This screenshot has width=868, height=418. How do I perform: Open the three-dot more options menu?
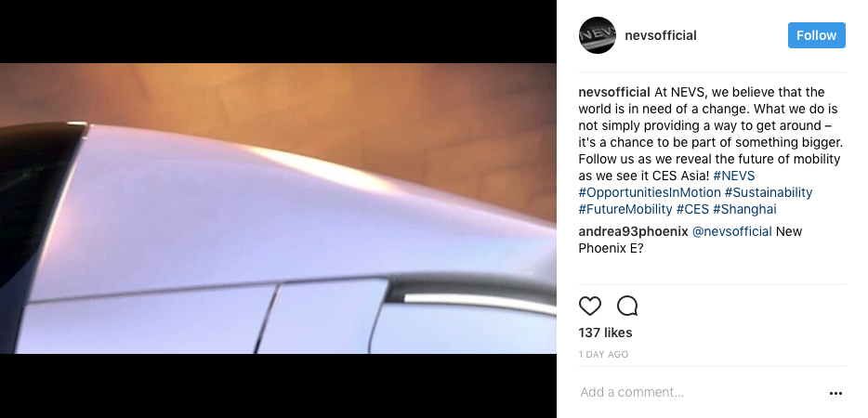[835, 393]
